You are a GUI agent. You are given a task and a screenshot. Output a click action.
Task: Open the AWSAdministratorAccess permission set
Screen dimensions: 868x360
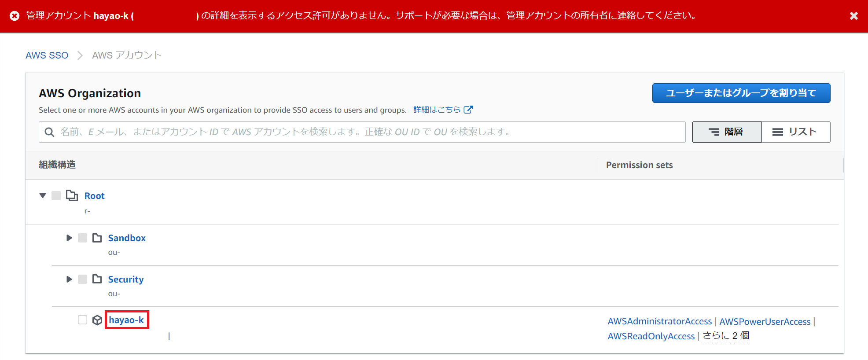[x=660, y=322]
